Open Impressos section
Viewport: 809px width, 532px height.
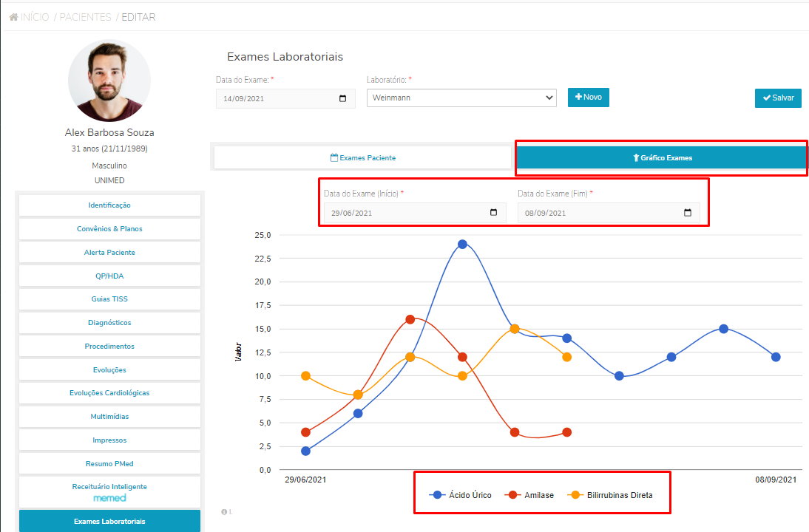[x=109, y=440]
